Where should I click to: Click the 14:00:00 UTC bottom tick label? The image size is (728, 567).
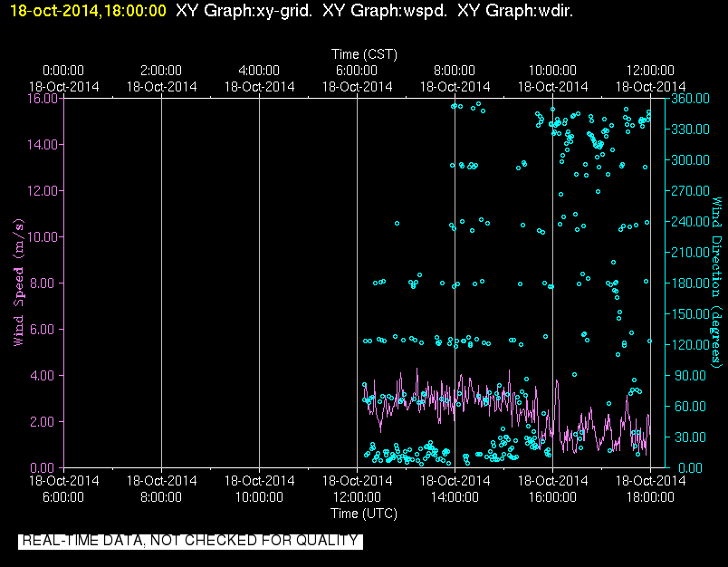(455, 497)
